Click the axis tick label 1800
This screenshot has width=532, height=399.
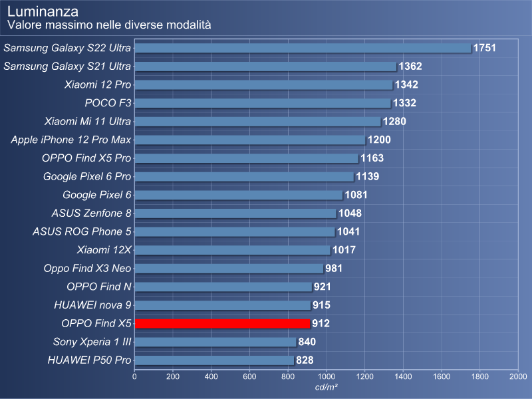[x=480, y=376]
